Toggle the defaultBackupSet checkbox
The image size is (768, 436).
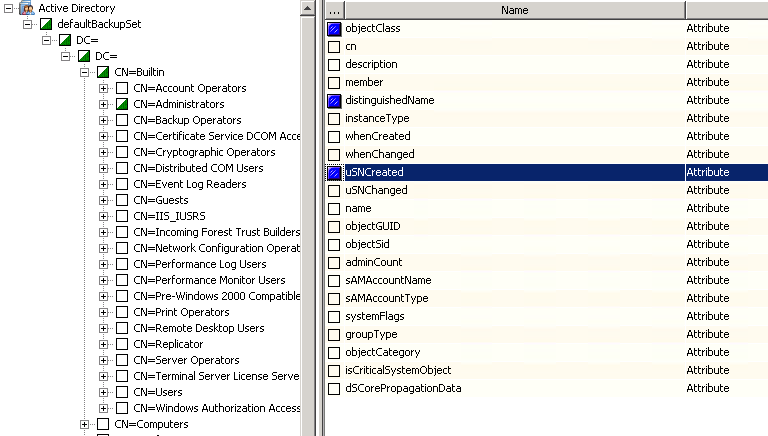46,24
